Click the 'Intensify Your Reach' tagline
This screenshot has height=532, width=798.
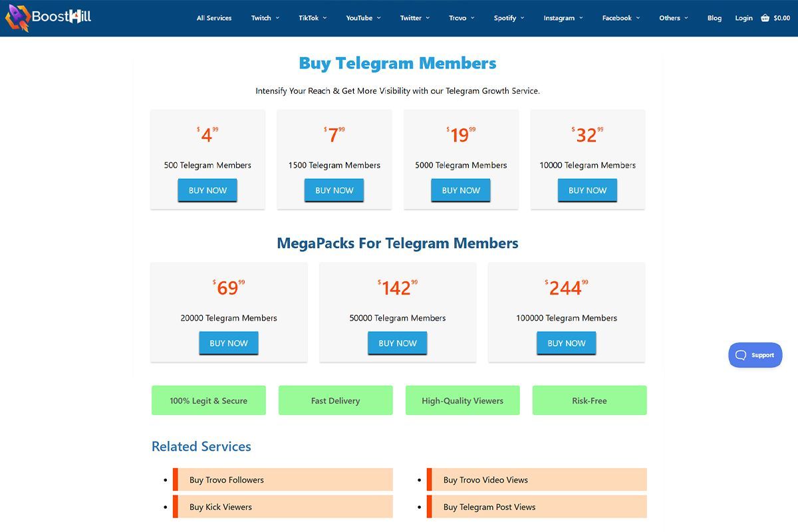(398, 91)
